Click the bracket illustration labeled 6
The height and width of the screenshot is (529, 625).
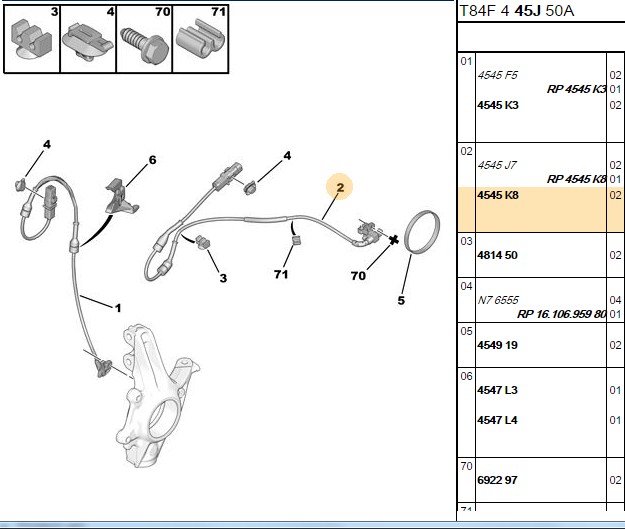(121, 196)
